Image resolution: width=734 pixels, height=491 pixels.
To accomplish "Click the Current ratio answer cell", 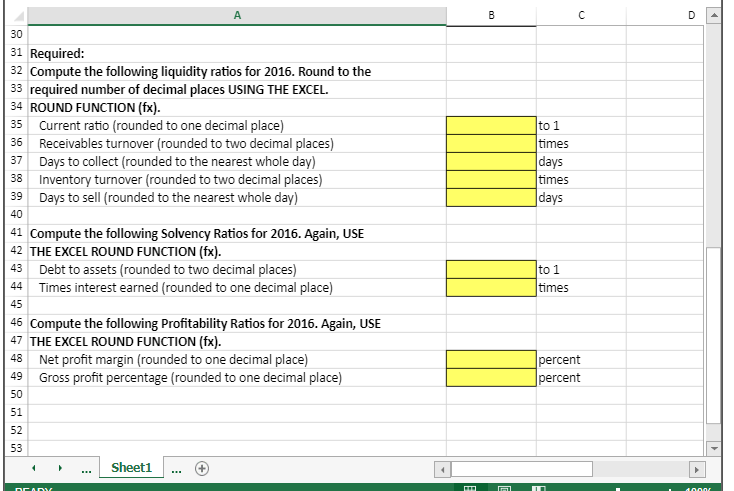I will pos(491,125).
